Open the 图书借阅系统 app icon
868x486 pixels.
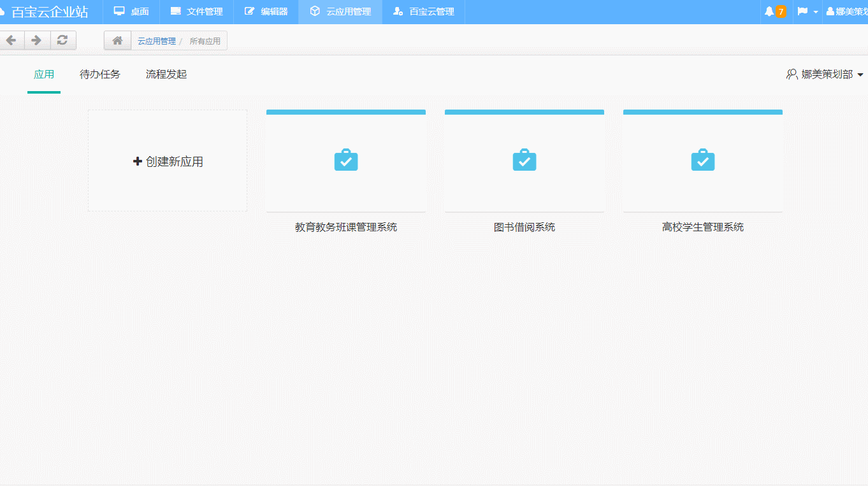pyautogui.click(x=524, y=160)
